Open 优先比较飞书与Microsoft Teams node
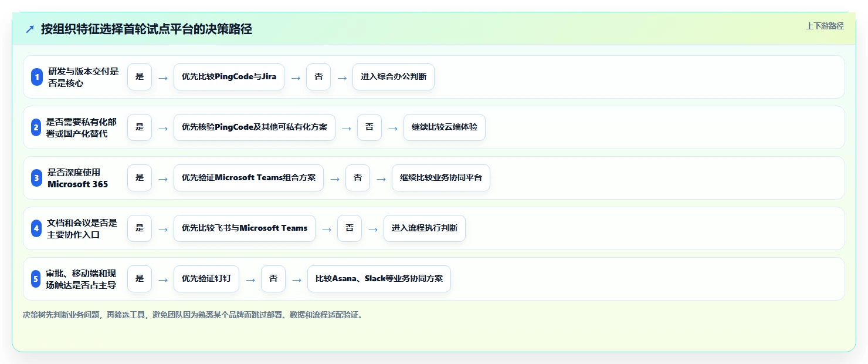This screenshot has height=364, width=868. [x=245, y=228]
